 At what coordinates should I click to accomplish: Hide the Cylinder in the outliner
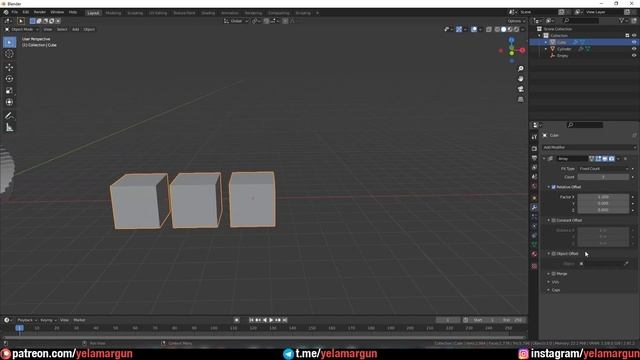[634, 49]
